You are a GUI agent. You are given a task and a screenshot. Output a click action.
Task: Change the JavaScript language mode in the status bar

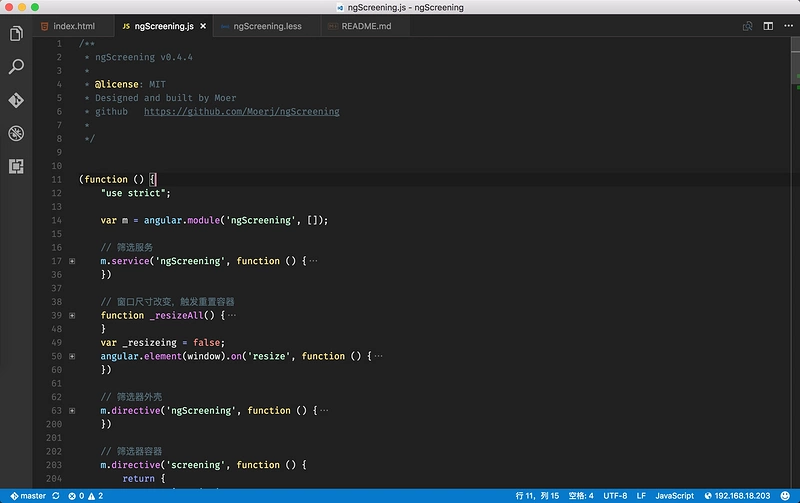click(x=674, y=495)
